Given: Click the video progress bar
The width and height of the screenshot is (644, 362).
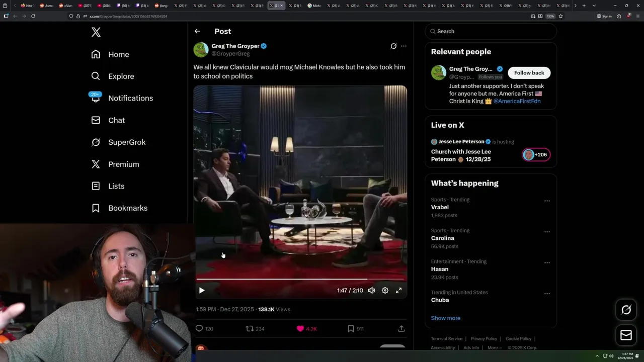Looking at the screenshot, I should tap(300, 279).
